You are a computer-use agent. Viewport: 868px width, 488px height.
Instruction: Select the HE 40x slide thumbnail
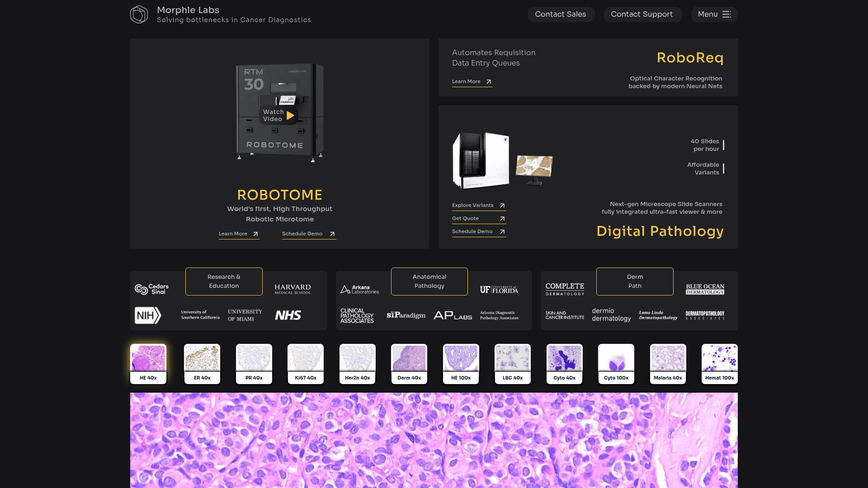[x=148, y=364]
